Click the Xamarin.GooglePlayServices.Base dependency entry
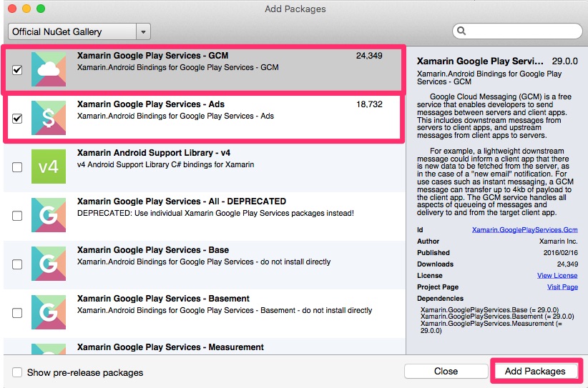The height and width of the screenshot is (388, 588). pos(489,309)
